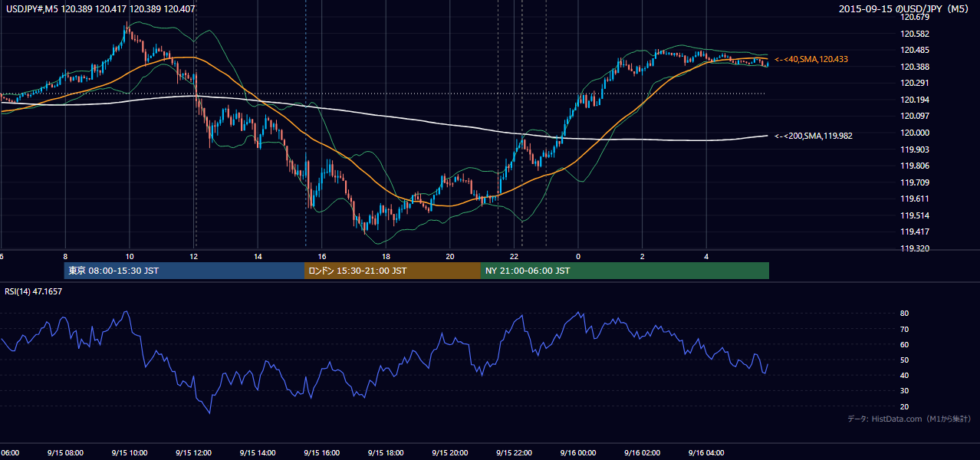Click the RSI scale value 50

pos(905,360)
